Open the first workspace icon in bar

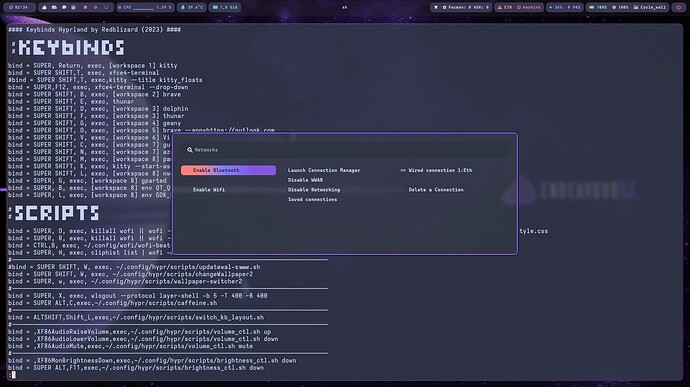click(44, 7)
